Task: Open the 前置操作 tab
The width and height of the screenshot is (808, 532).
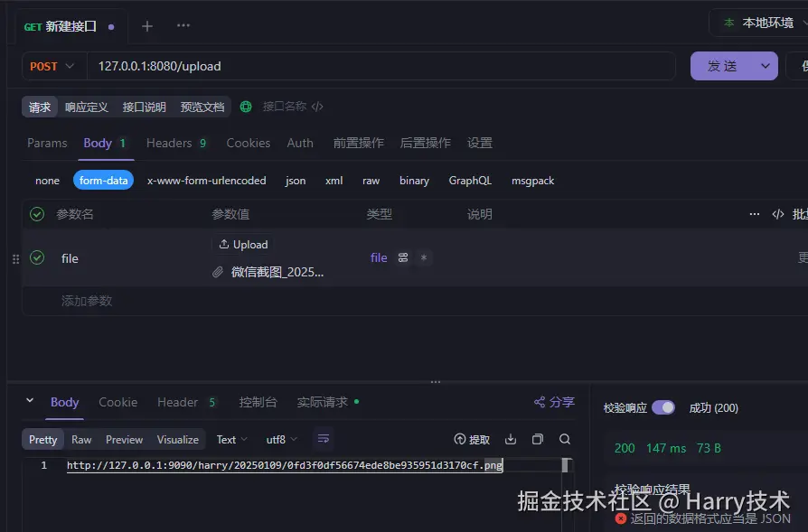Action: click(359, 144)
